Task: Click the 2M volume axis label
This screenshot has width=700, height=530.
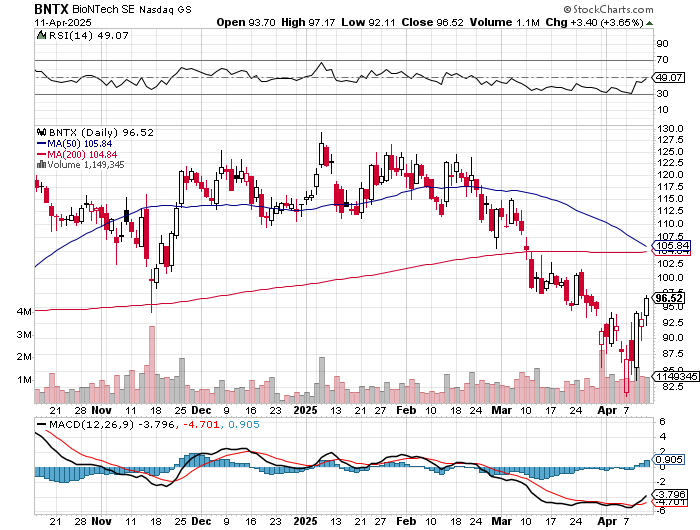Action: pyautogui.click(x=24, y=357)
